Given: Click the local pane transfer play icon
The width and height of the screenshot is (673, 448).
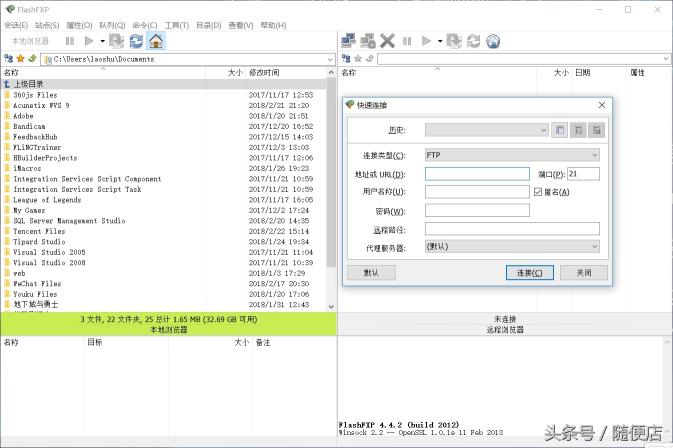Looking at the screenshot, I should pyautogui.click(x=89, y=41).
